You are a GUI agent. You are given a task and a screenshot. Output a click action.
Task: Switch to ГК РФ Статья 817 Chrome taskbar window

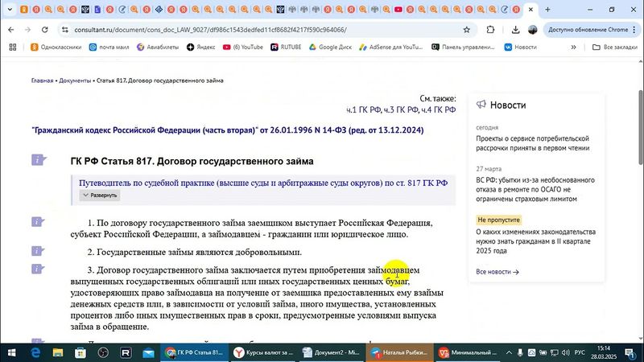(194, 352)
